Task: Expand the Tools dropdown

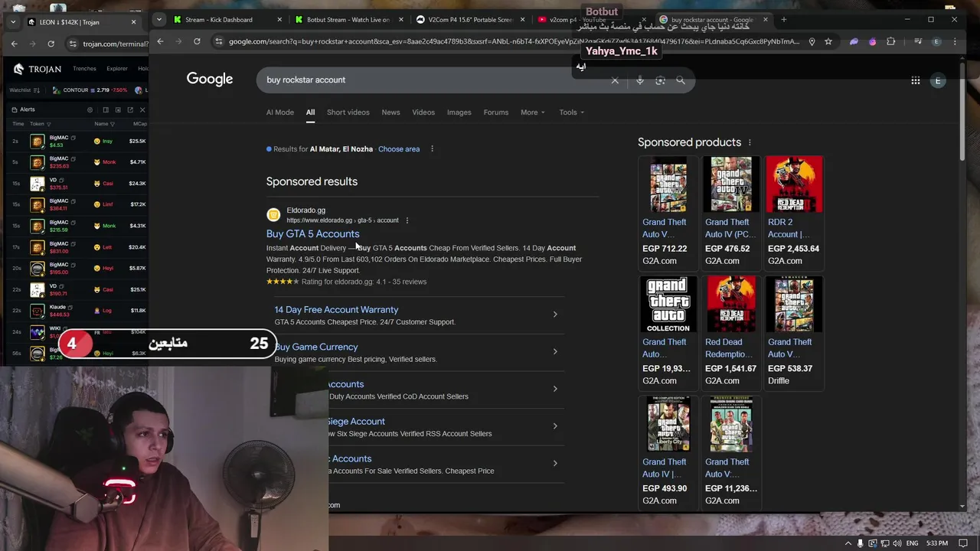Action: click(571, 112)
